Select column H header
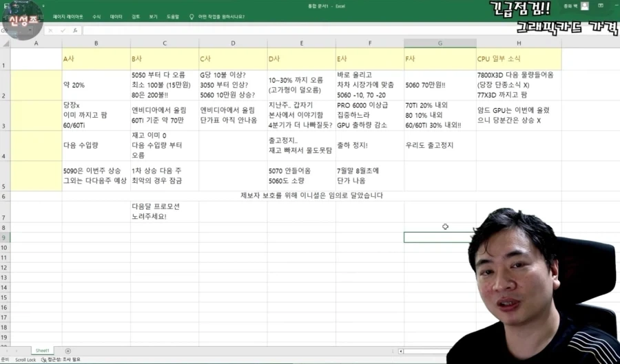Image resolution: width=620 pixels, height=364 pixels. [519, 43]
